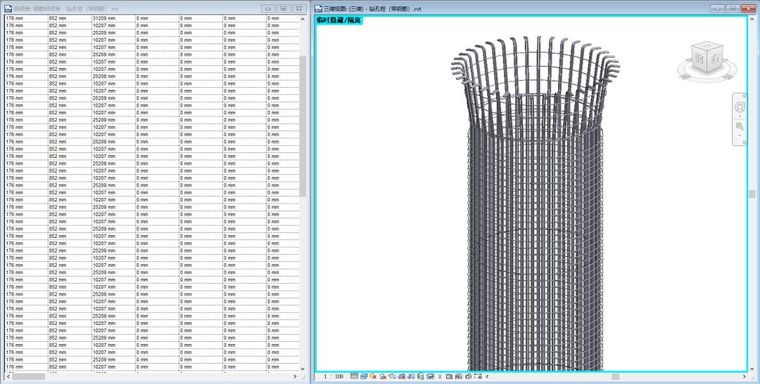Select the Zoom Region tool in navigation bar
The width and height of the screenshot is (760, 384).
point(740,127)
